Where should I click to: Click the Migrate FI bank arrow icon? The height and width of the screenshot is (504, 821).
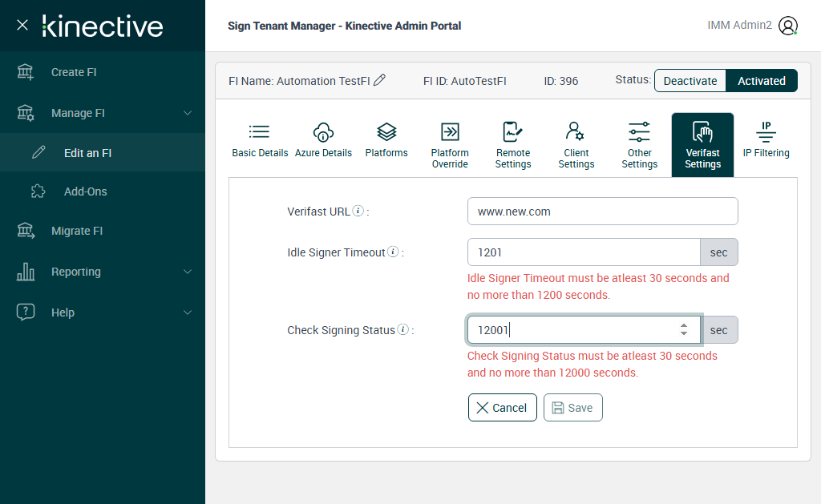(x=26, y=231)
